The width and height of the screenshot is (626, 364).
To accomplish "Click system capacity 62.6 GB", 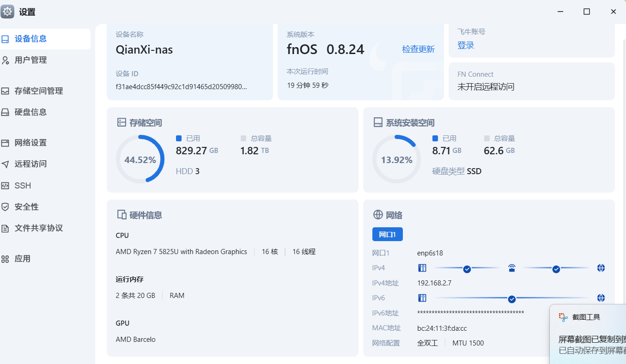I will coord(499,151).
